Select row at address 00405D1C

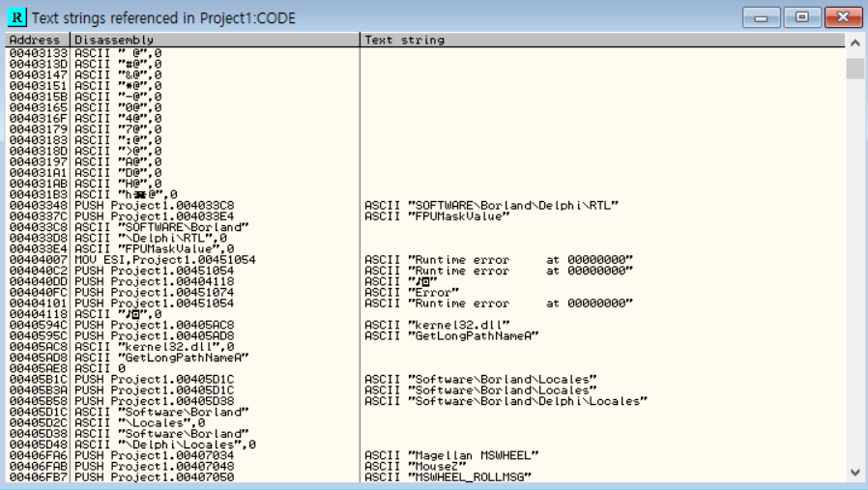pyautogui.click(x=425, y=412)
